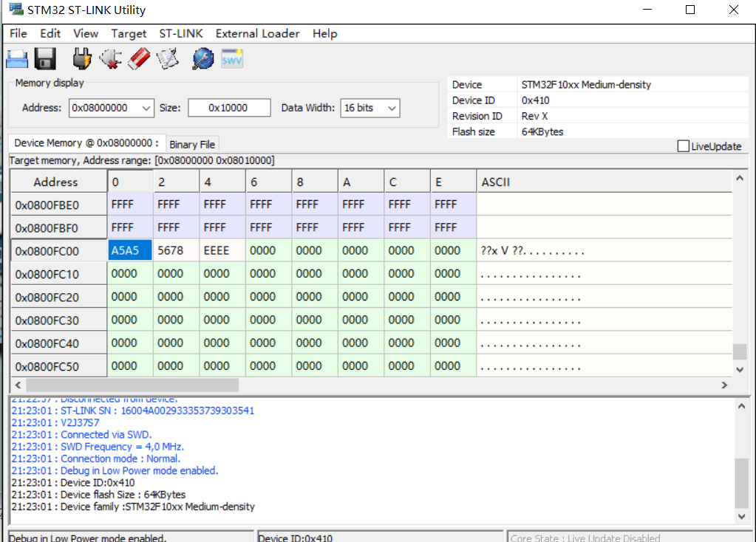
Task: Click the log panel vertical scroll thumb
Action: [x=741, y=483]
